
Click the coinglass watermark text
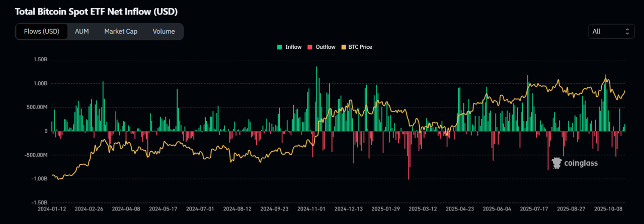point(581,163)
